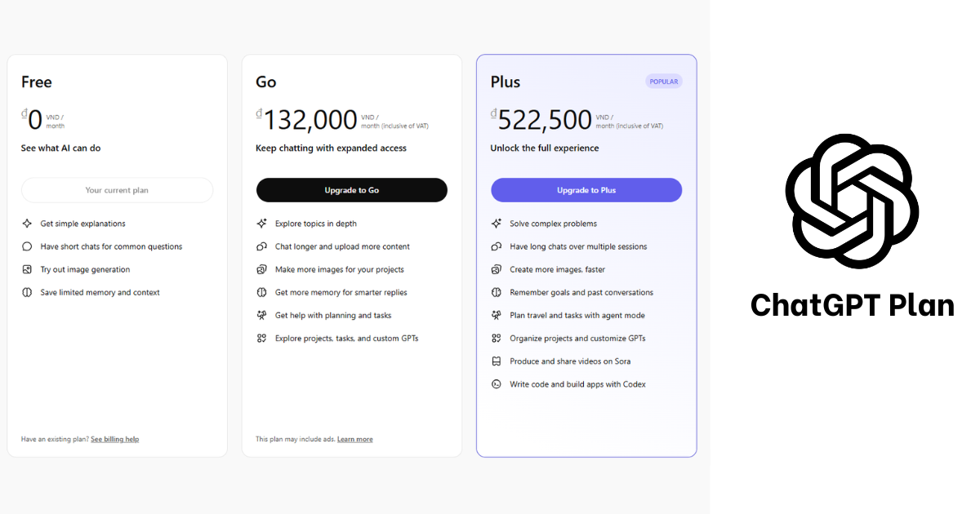Click the 522,500 price on Plus plan

545,120
